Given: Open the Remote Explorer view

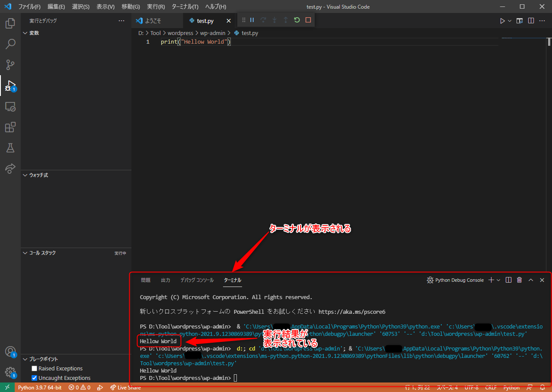Looking at the screenshot, I should click(x=10, y=106).
